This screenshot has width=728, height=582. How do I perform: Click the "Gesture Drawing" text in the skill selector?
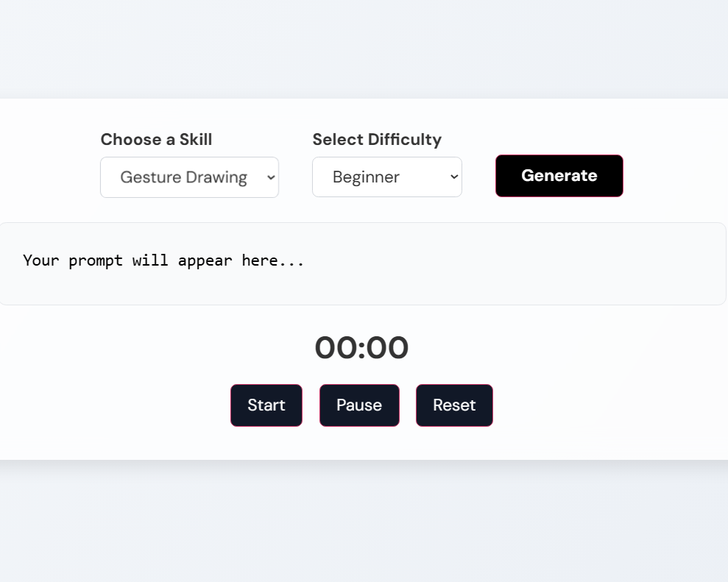[x=183, y=177]
